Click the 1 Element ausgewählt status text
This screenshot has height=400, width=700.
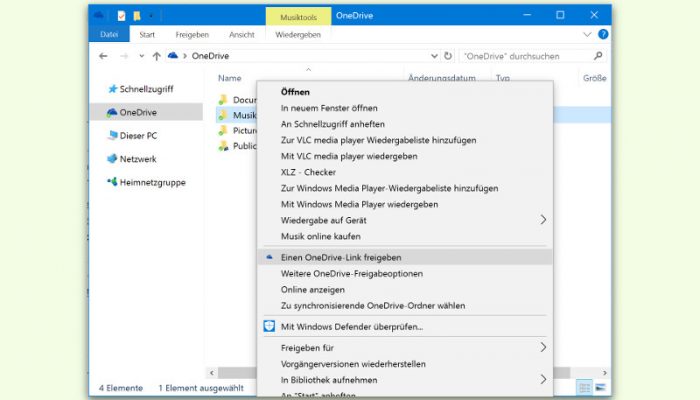(201, 388)
